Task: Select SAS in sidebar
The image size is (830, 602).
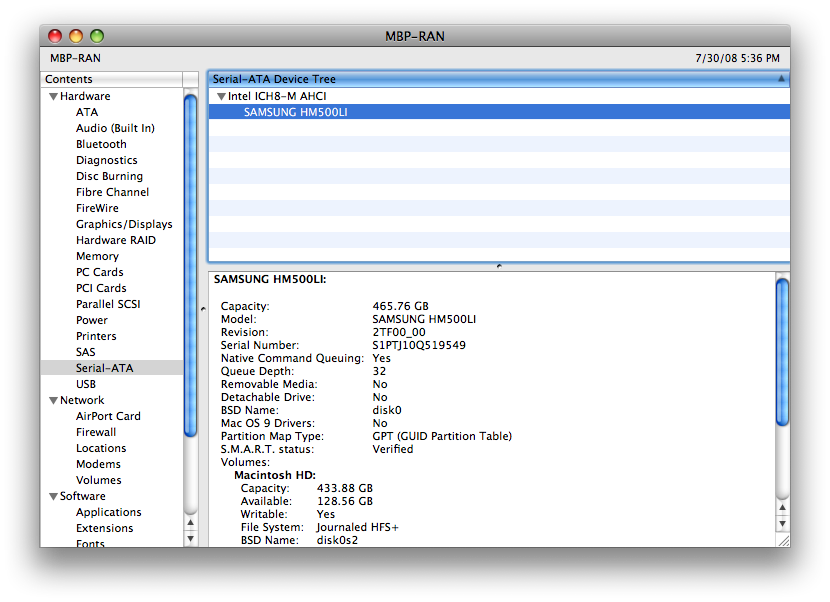Action: [85, 352]
